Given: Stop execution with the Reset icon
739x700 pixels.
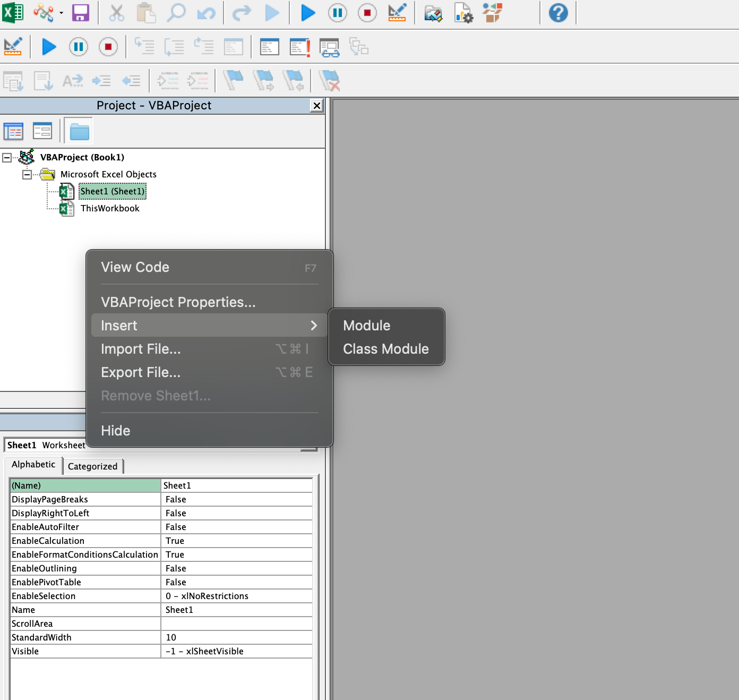Looking at the screenshot, I should [x=367, y=13].
